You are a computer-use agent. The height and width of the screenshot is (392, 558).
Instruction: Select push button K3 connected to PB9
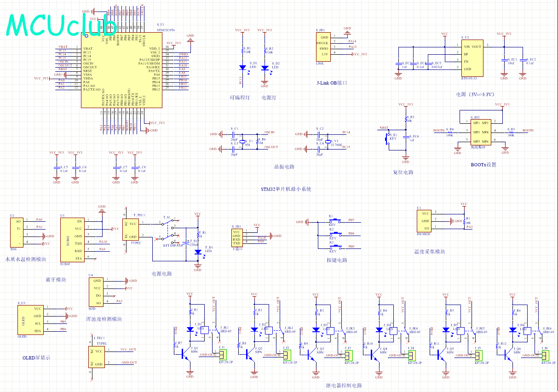(334, 247)
